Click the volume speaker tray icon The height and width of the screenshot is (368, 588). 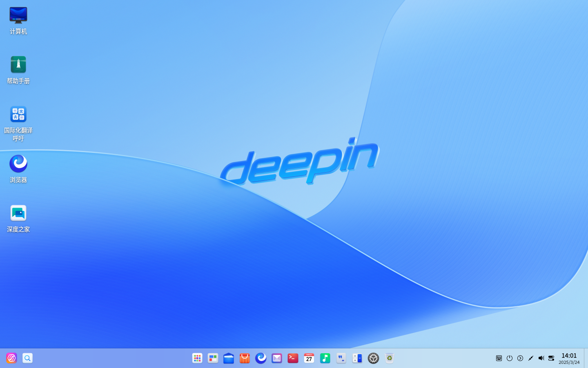[541, 358]
